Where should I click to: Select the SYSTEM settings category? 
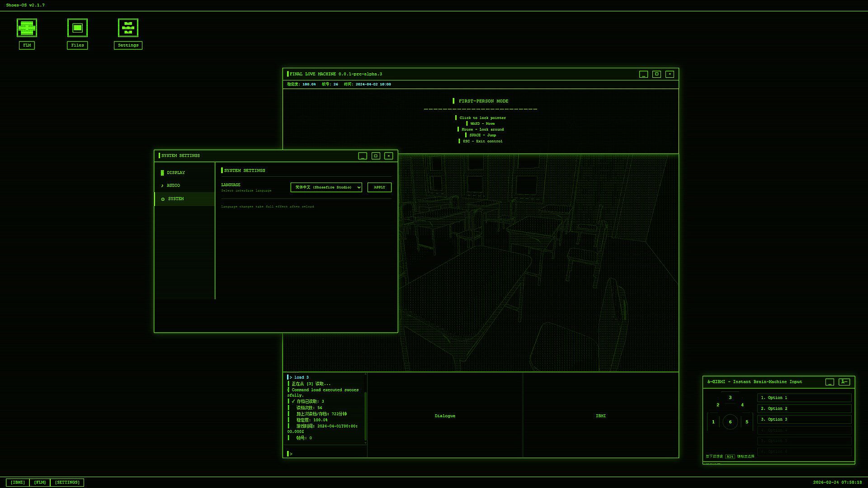[176, 199]
